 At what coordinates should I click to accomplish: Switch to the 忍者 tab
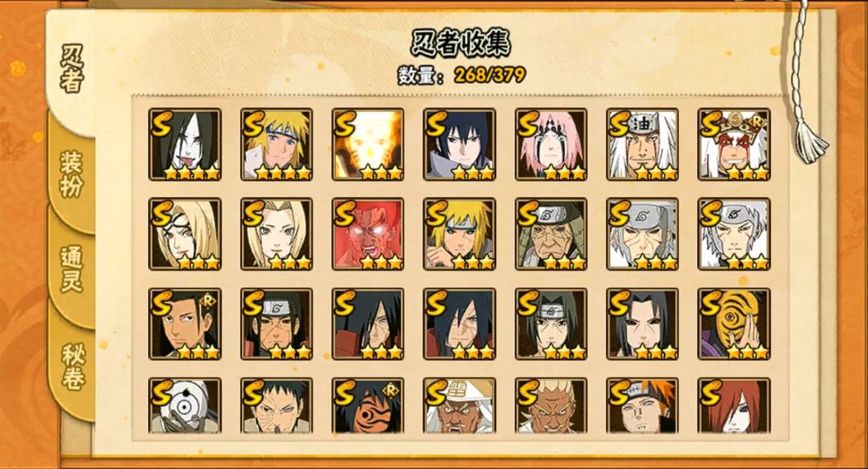72,69
